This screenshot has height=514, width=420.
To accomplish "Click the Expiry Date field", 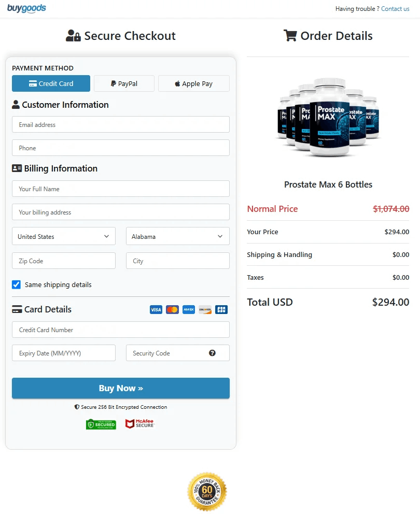I will 64,353.
